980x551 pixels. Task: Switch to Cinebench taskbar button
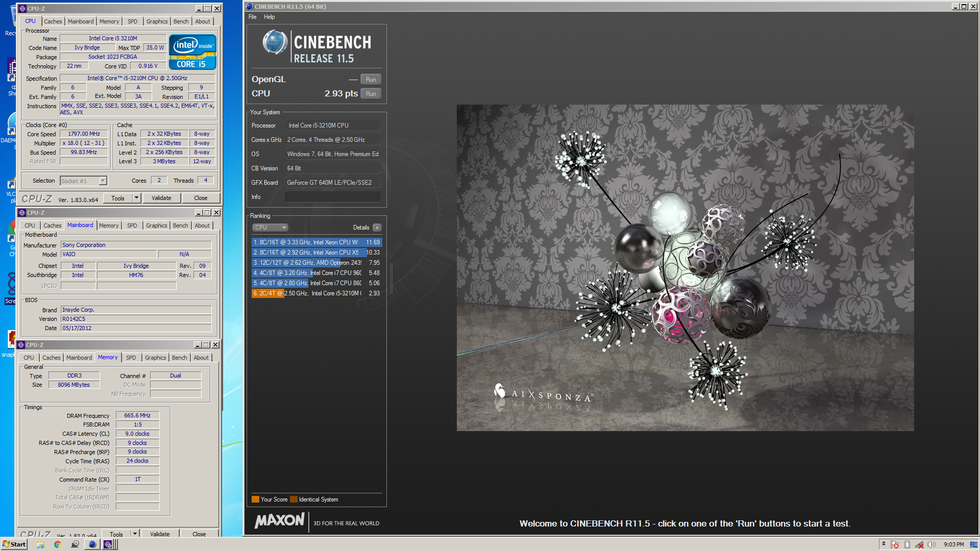pos(92,544)
